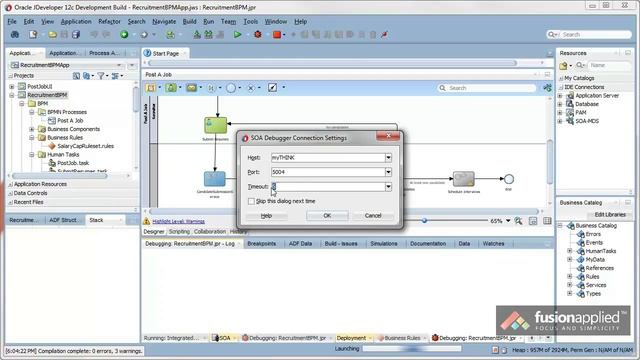Select SalaryCapRuleset.rules file
Viewport: 640px width, 360px height.
pyautogui.click(x=85, y=146)
